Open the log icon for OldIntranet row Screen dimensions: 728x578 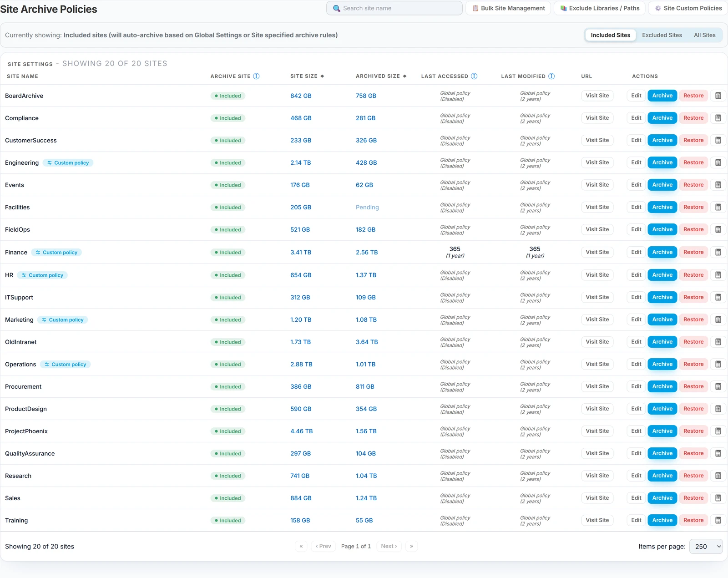coord(718,342)
